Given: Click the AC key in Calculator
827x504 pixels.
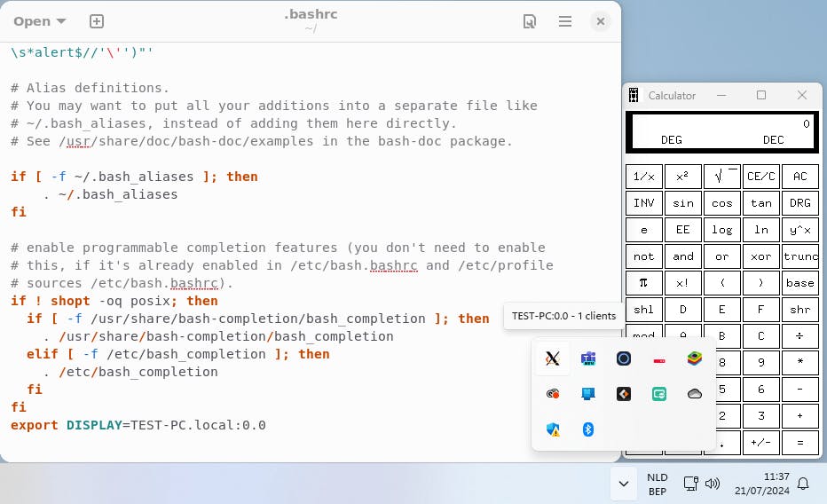Looking at the screenshot, I should pyautogui.click(x=800, y=176).
